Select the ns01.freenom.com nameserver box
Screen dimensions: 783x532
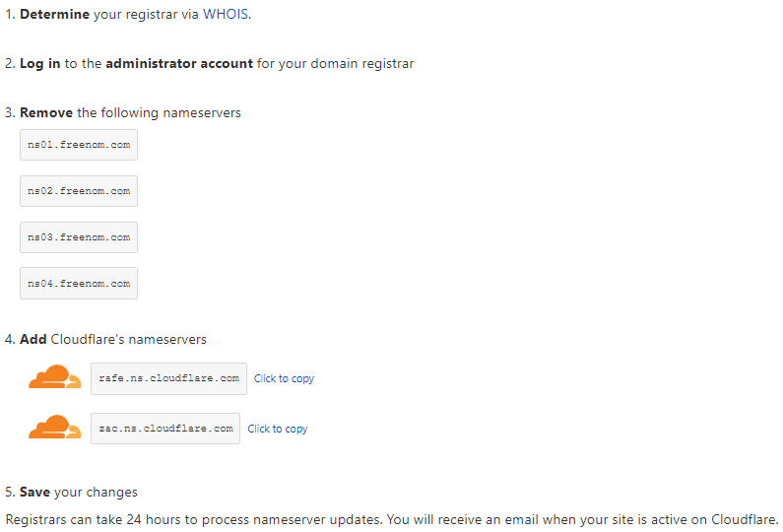(x=79, y=145)
